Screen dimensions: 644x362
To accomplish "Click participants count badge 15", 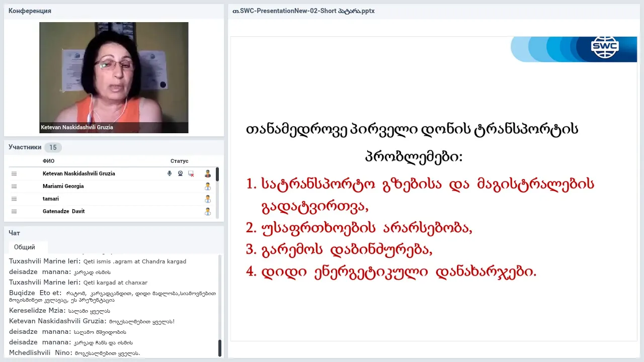I will coord(53,147).
